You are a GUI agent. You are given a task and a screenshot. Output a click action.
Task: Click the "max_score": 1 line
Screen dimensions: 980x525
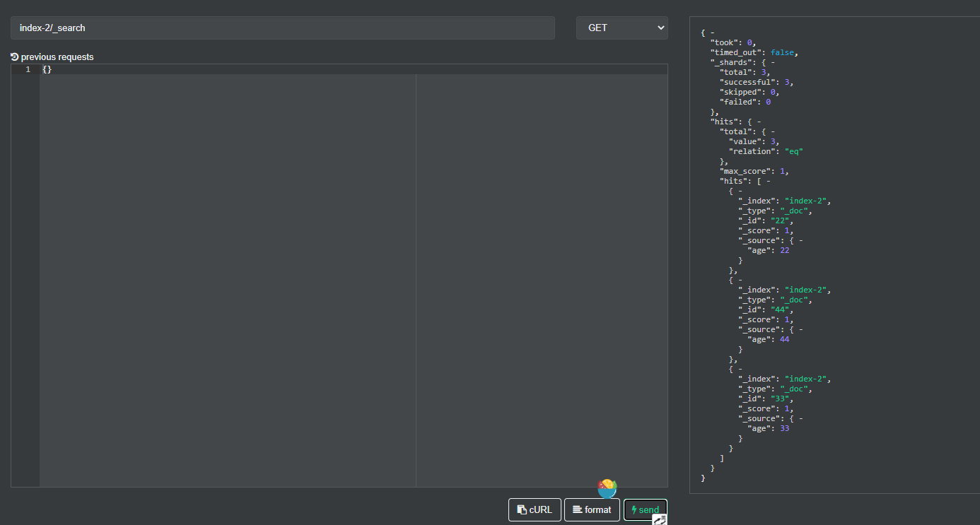point(754,171)
